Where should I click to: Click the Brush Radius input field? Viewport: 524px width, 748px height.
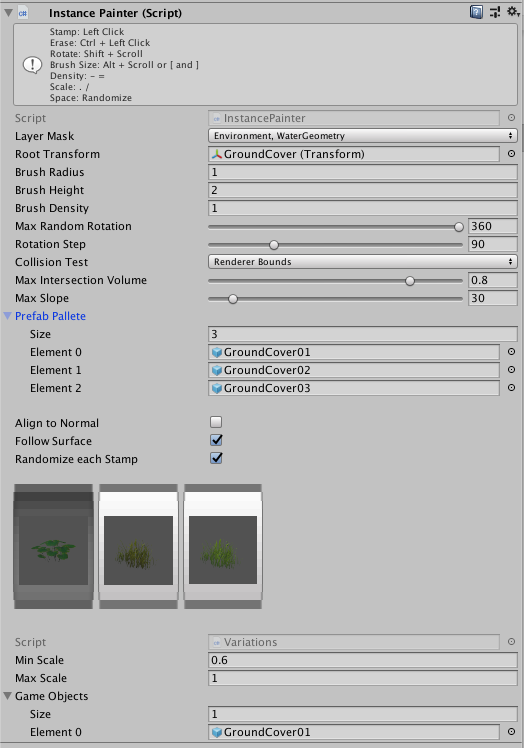click(x=363, y=172)
